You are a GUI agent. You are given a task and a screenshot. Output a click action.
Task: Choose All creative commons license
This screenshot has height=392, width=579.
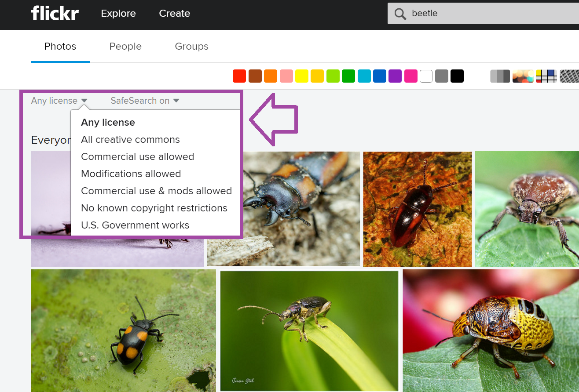(x=130, y=139)
